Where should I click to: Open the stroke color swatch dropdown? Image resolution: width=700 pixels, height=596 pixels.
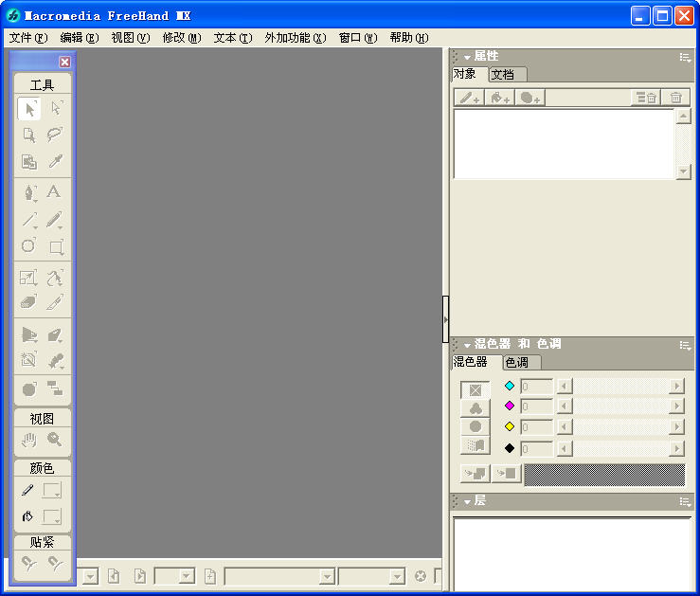click(x=52, y=491)
